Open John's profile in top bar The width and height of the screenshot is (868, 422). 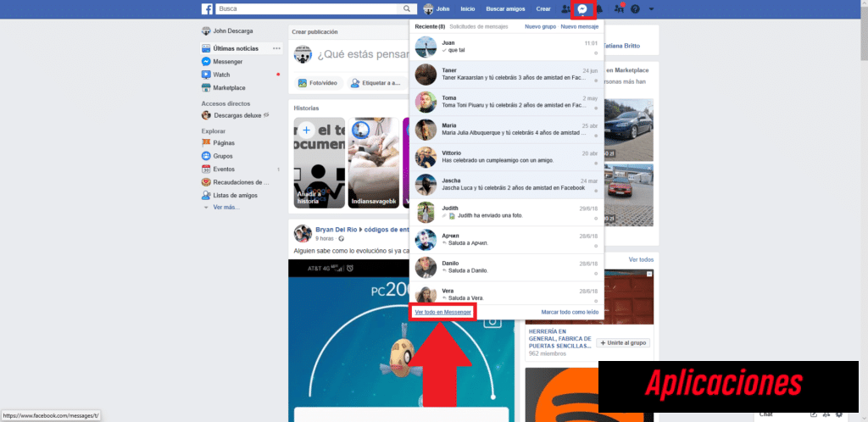[x=437, y=8]
